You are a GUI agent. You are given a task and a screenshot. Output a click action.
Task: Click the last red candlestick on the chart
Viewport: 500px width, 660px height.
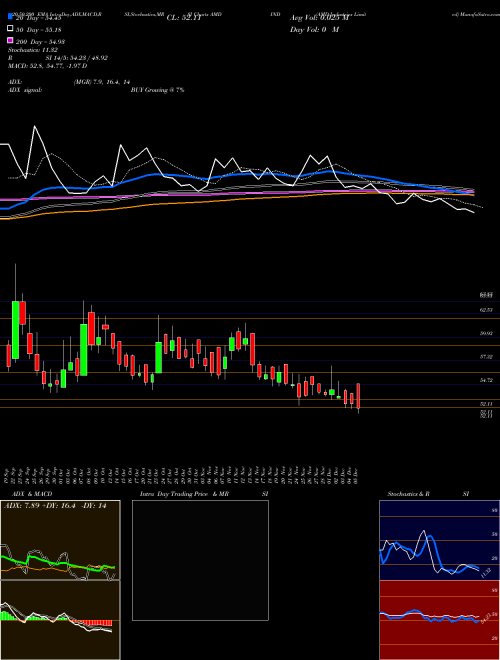coord(358,396)
